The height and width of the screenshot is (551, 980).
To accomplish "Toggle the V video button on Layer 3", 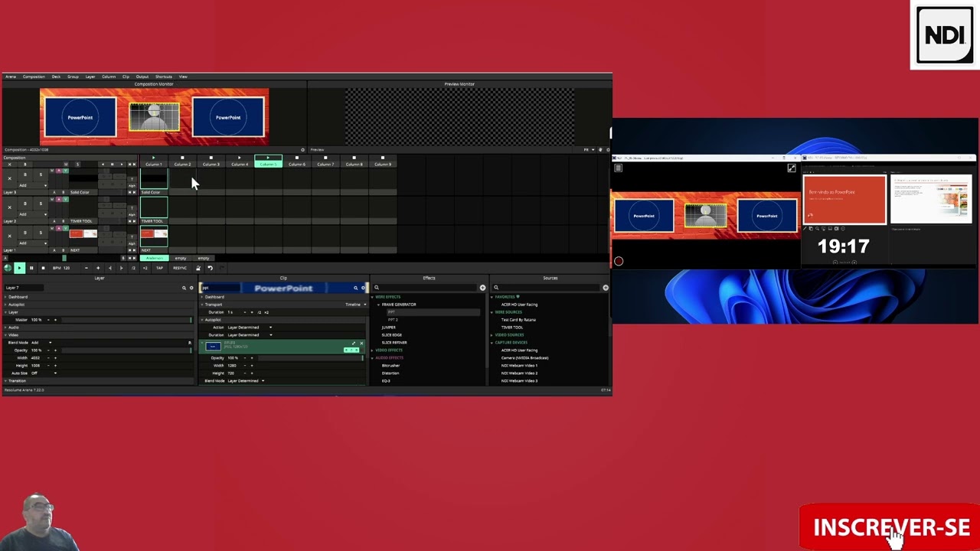I will point(66,171).
